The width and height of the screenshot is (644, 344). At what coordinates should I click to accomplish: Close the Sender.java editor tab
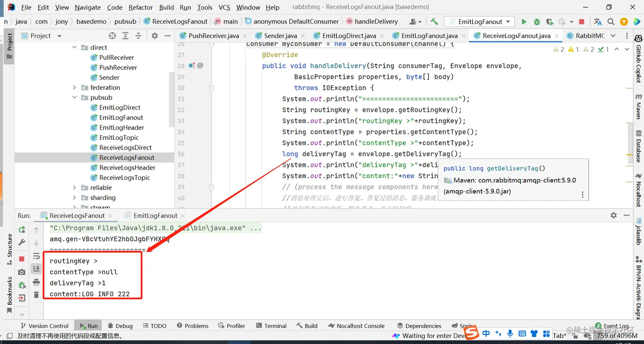[x=302, y=36]
